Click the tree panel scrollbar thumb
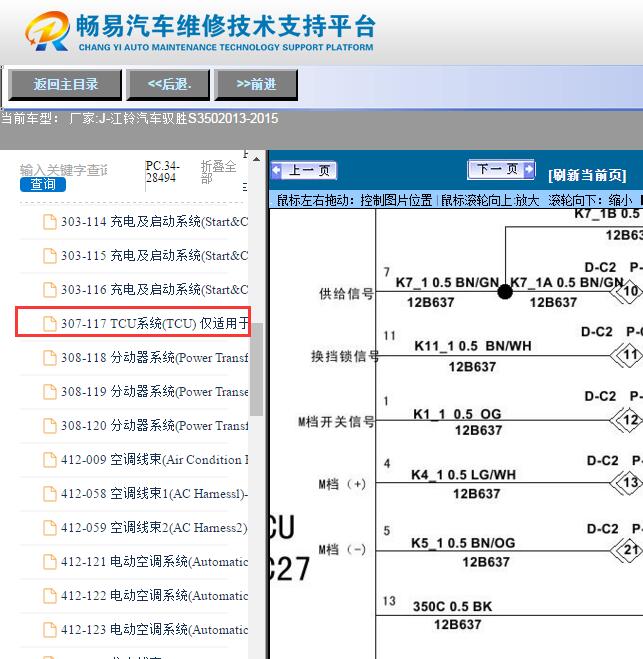The image size is (643, 659). click(x=256, y=369)
